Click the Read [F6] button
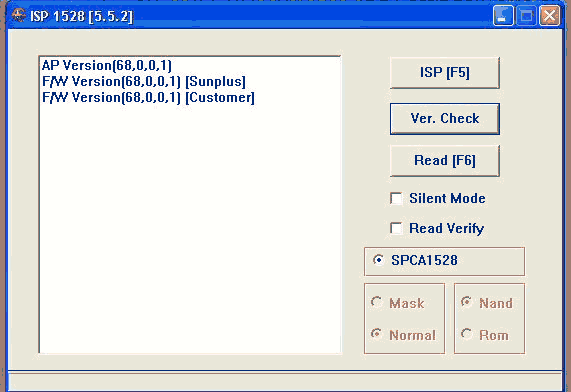The image size is (571, 392). click(x=445, y=161)
